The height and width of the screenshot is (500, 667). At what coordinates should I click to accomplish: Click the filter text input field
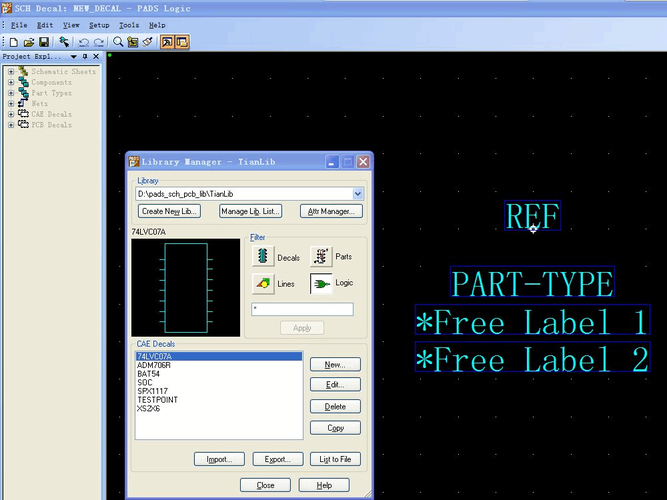302,309
